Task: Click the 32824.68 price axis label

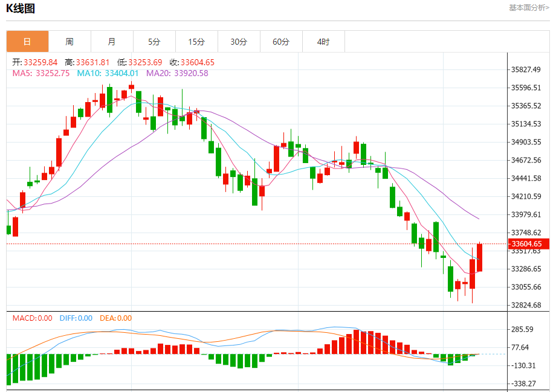Action: (x=526, y=305)
